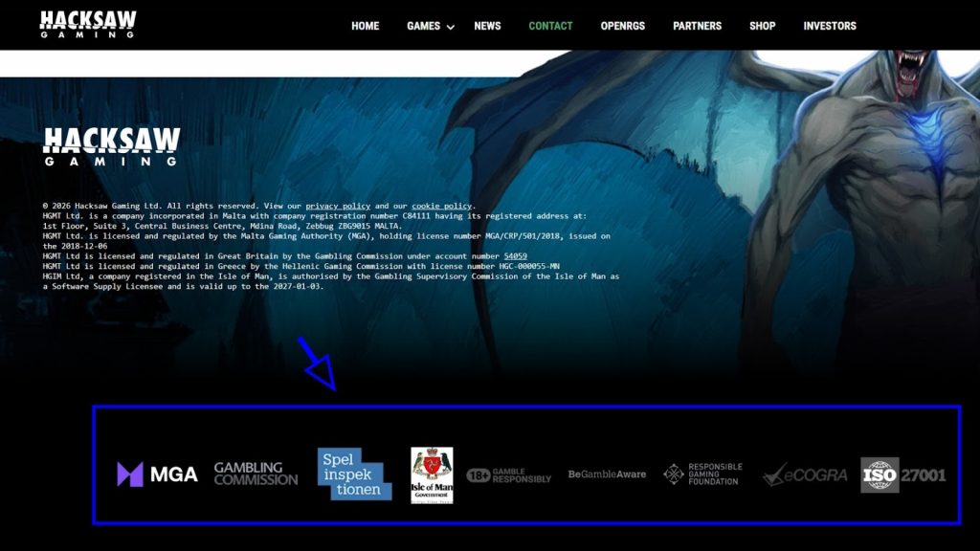Open the privacy policy link
The width and height of the screenshot is (980, 551).
click(x=338, y=207)
